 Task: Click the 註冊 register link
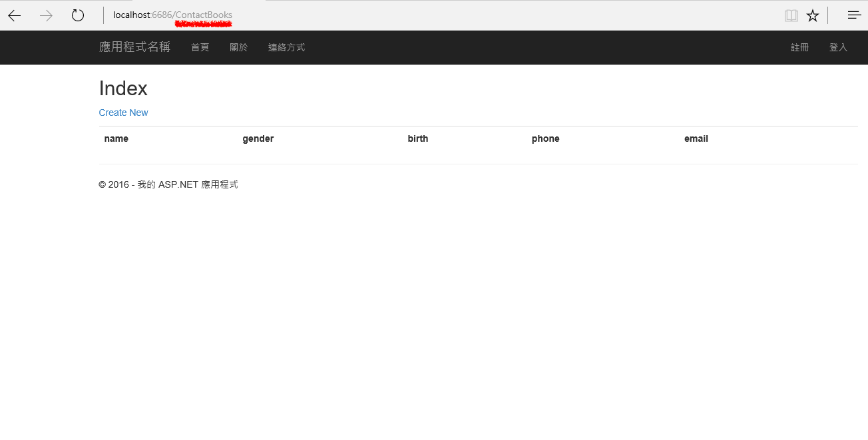(799, 47)
